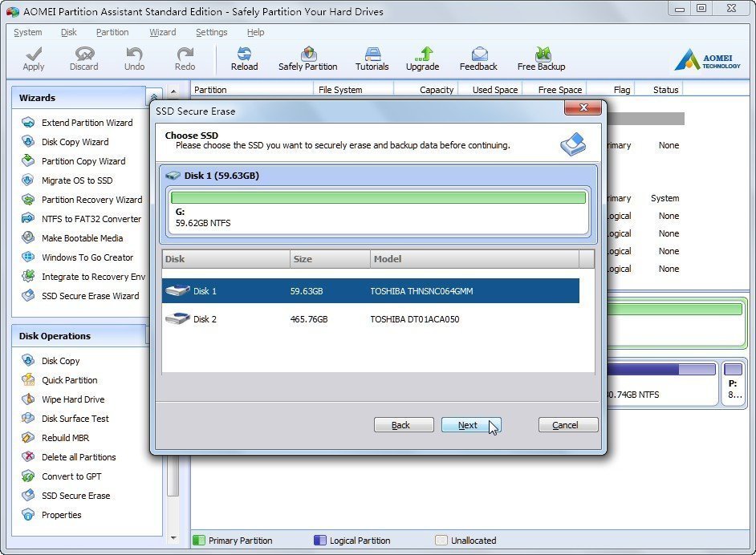756x555 pixels.
Task: Launch Migrate OS to SSD wizard
Action: tap(77, 180)
